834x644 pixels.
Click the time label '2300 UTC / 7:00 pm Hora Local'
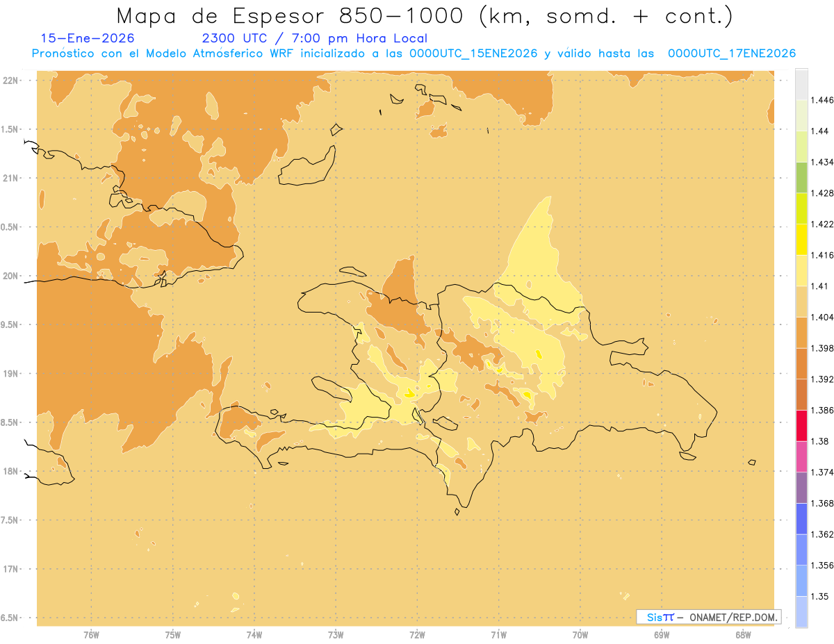point(314,39)
